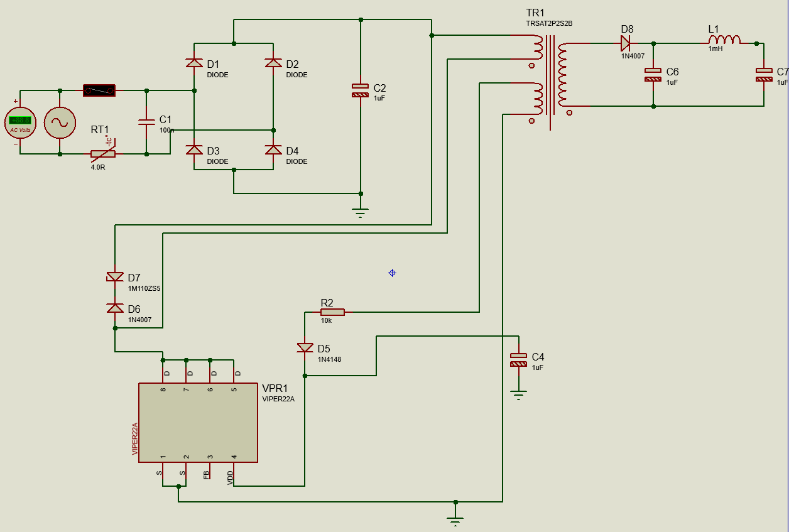The height and width of the screenshot is (532, 789).
Task: Click the blue origin marker in the sheet
Action: pos(392,273)
